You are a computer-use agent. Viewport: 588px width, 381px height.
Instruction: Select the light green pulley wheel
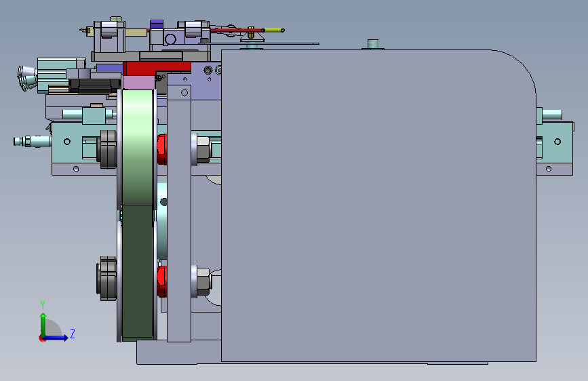pyautogui.click(x=138, y=147)
